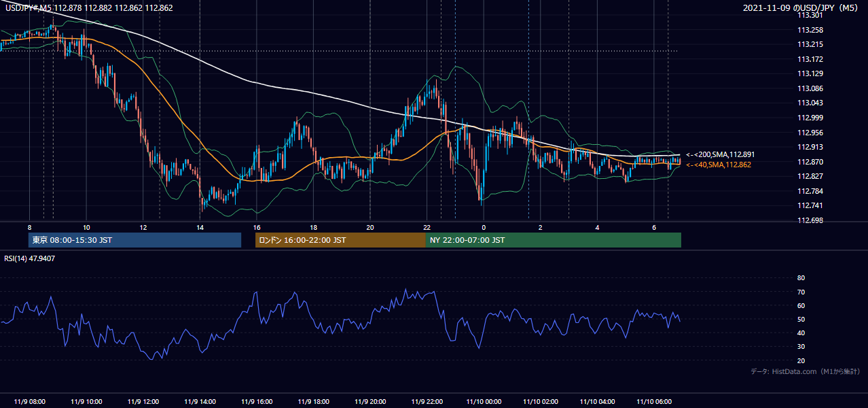The image size is (868, 408).
Task: Click the 11/10 00:00 time label
Action: pyautogui.click(x=484, y=401)
